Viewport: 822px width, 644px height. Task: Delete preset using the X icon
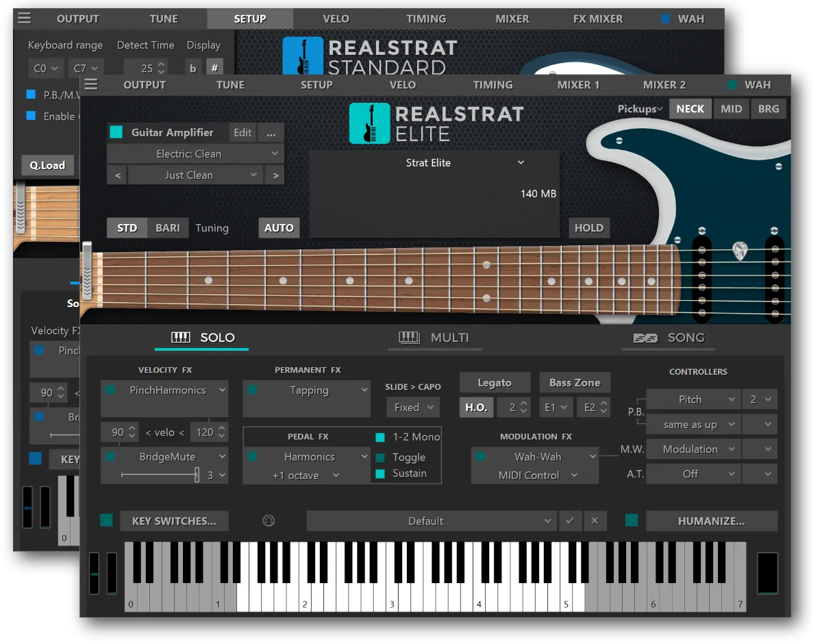click(x=595, y=521)
